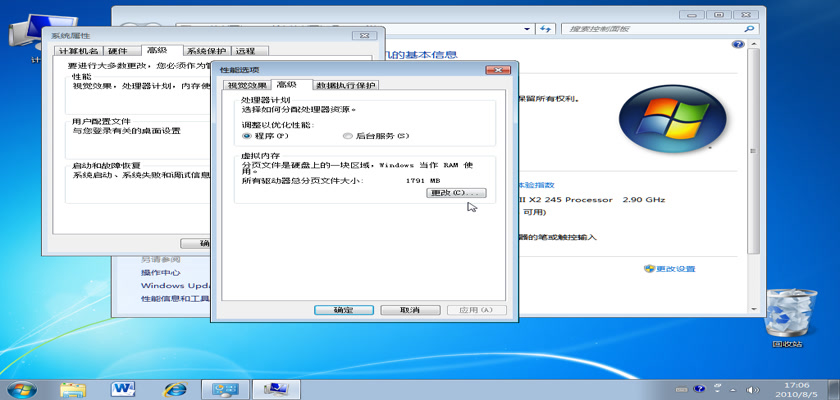Click the Computer icon on the desktop
Screen dimensions: 840x400
22,40
